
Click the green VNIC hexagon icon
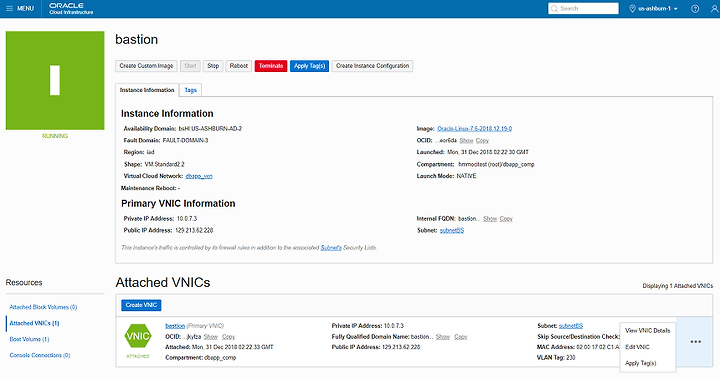point(138,336)
